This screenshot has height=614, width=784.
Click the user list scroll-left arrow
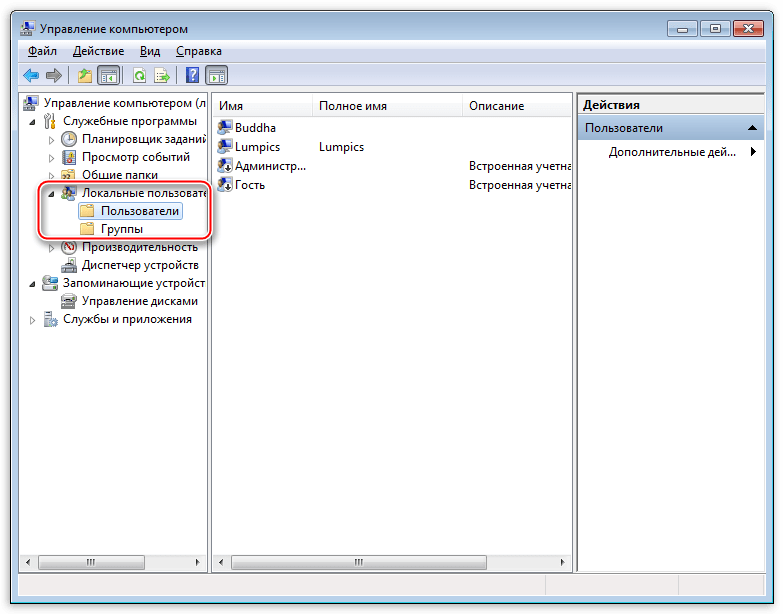pyautogui.click(x=220, y=562)
